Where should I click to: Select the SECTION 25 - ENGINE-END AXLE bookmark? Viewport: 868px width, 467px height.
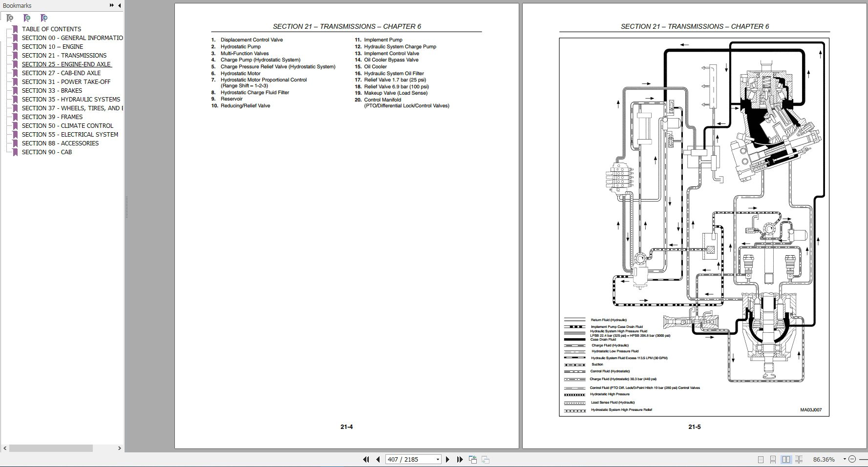click(66, 64)
